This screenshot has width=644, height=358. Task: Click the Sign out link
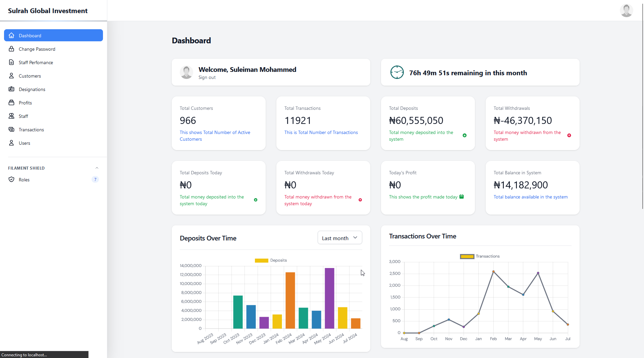(x=207, y=77)
